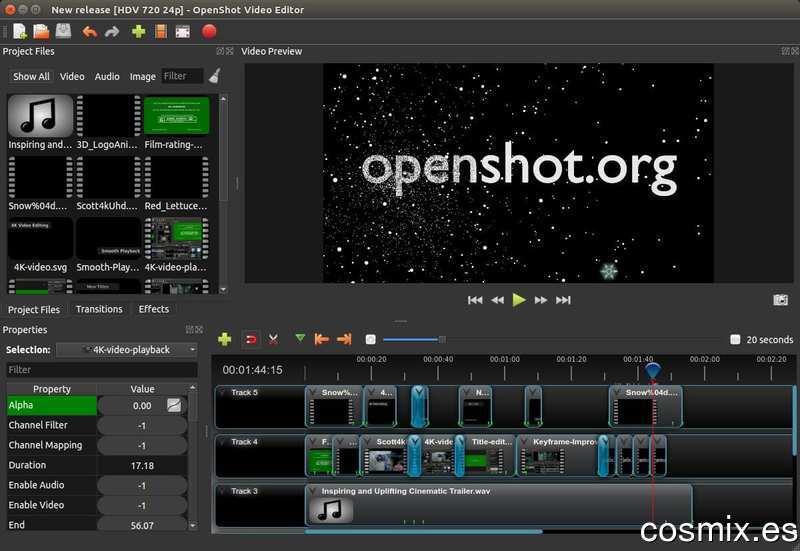
Task: Click the Properties Filter field
Action: 102,370
